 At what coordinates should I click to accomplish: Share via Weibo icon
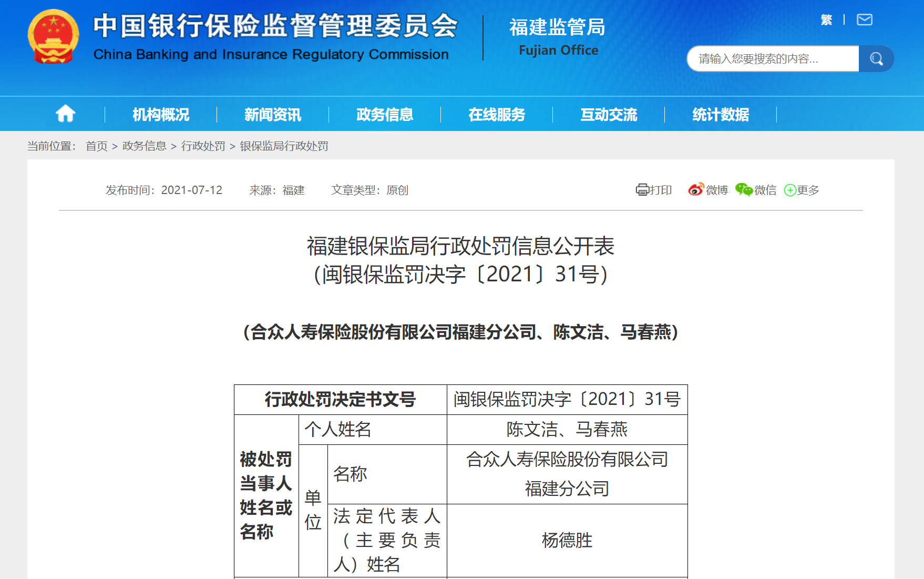[x=696, y=190]
